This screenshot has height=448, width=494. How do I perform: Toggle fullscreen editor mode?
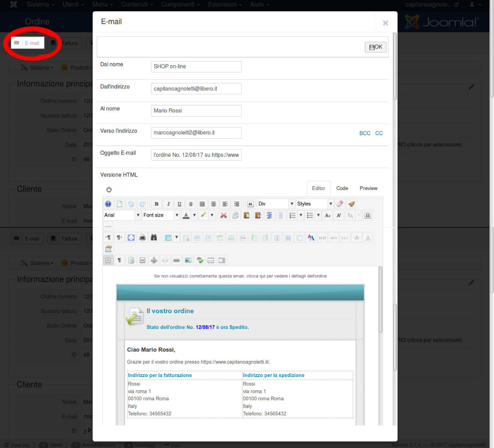point(131,238)
